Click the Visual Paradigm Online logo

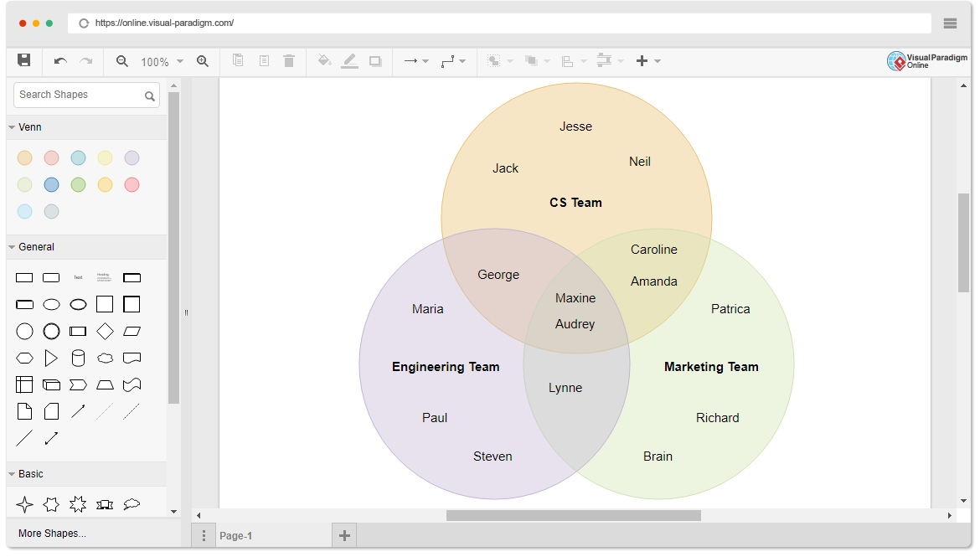[927, 60]
